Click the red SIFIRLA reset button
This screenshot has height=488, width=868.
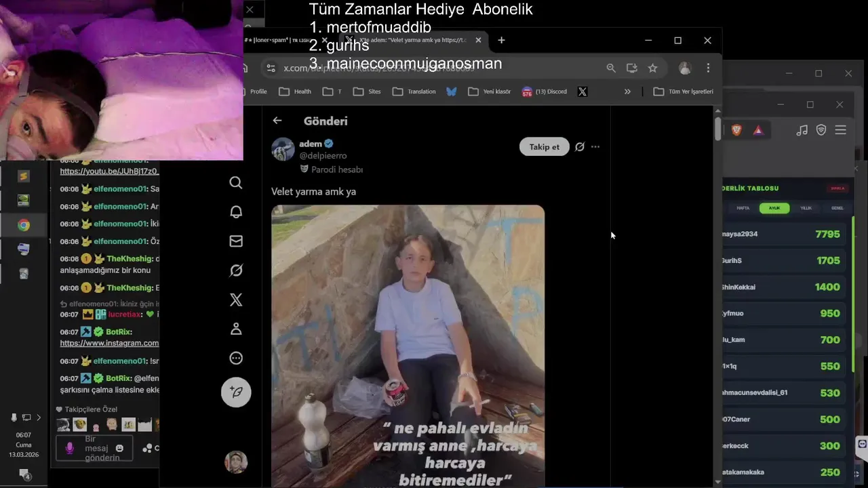click(x=837, y=188)
